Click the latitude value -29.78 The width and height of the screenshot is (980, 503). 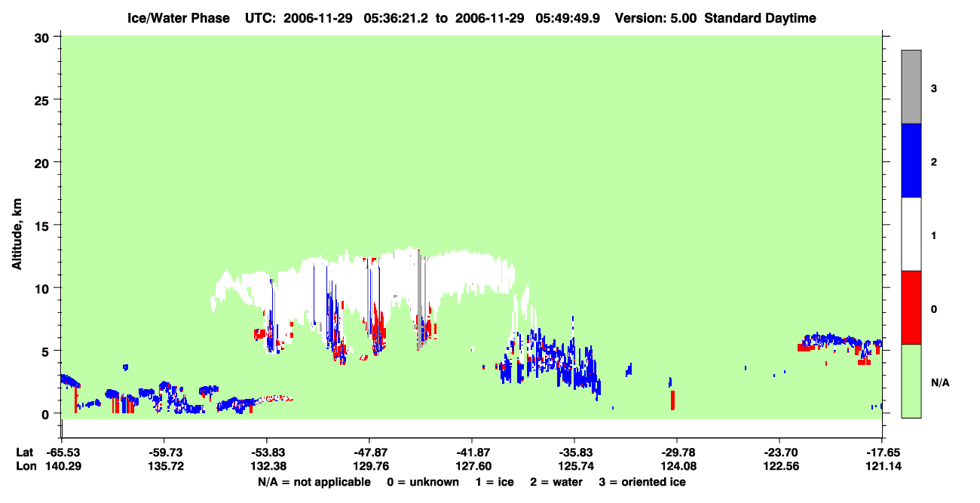pos(676,452)
